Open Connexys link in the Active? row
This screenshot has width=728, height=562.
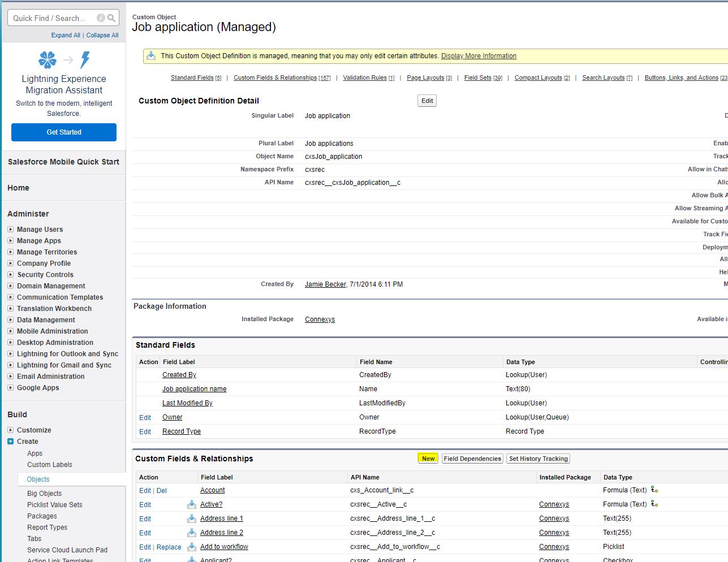click(554, 504)
